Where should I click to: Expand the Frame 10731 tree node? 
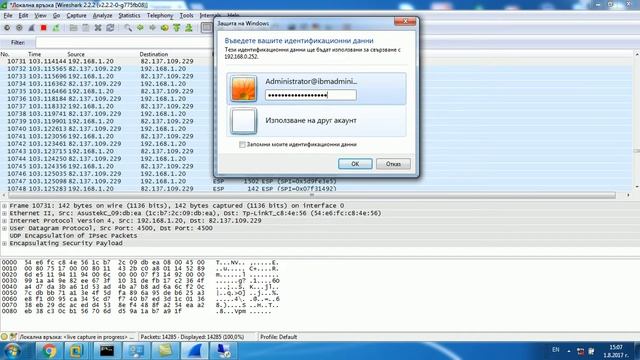(4, 206)
